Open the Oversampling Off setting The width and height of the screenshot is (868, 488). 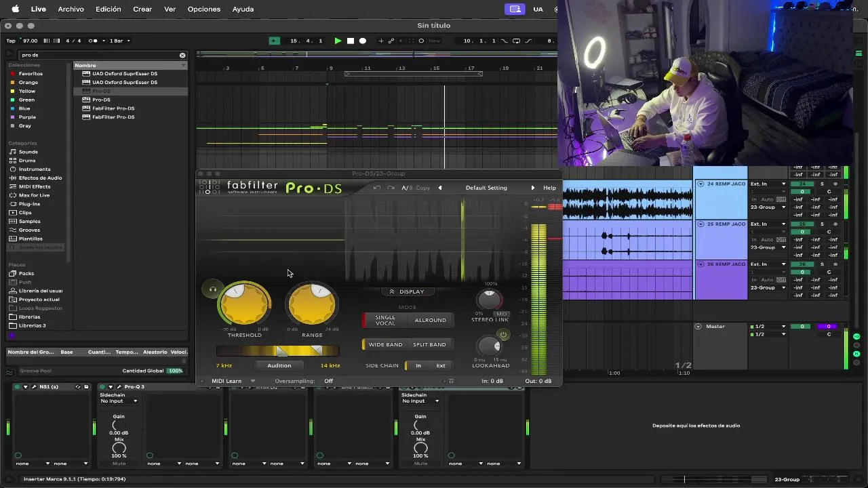[328, 381]
